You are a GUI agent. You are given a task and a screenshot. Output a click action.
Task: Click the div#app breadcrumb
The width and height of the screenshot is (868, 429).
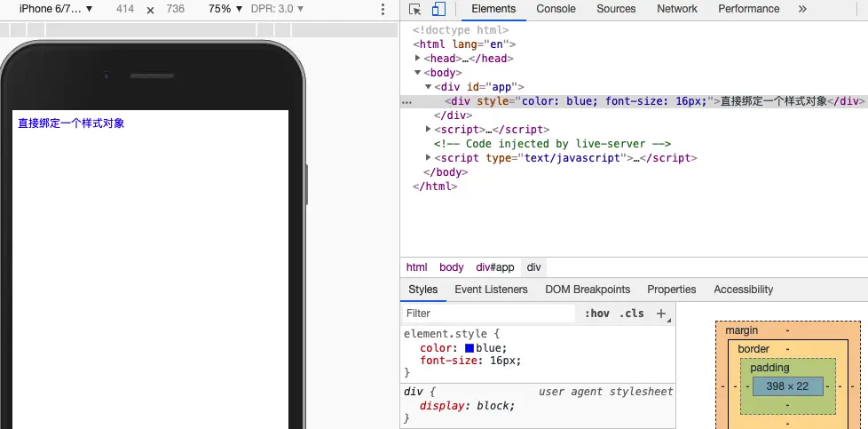pyautogui.click(x=495, y=267)
